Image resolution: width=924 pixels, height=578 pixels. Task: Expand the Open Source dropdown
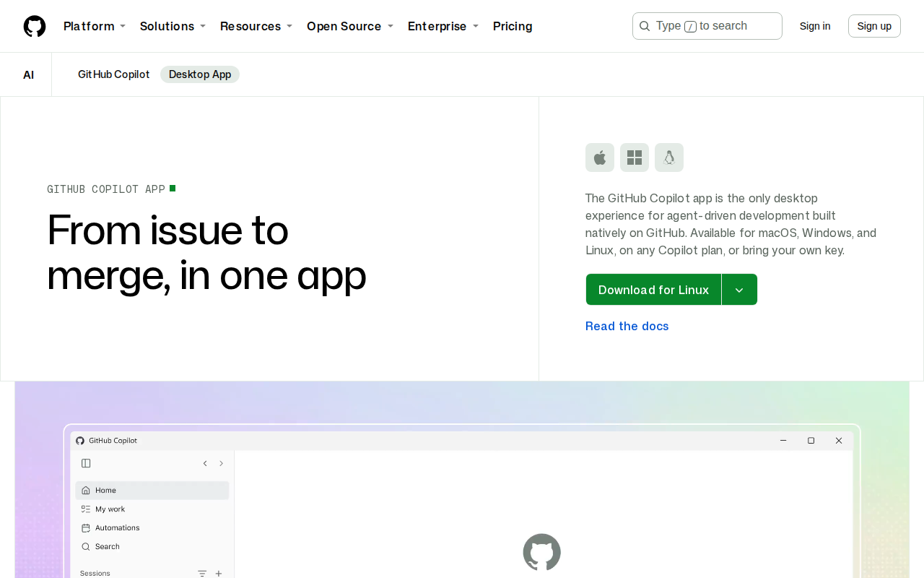click(350, 26)
